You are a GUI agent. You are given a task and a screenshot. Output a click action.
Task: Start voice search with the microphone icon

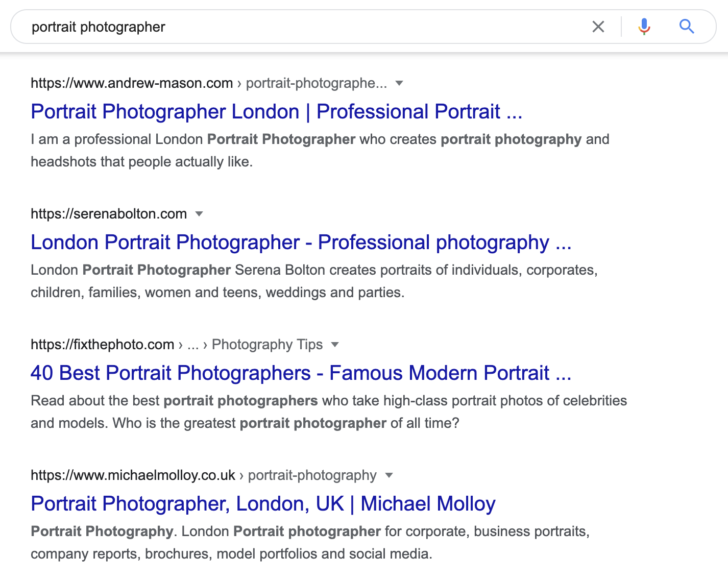point(644,27)
